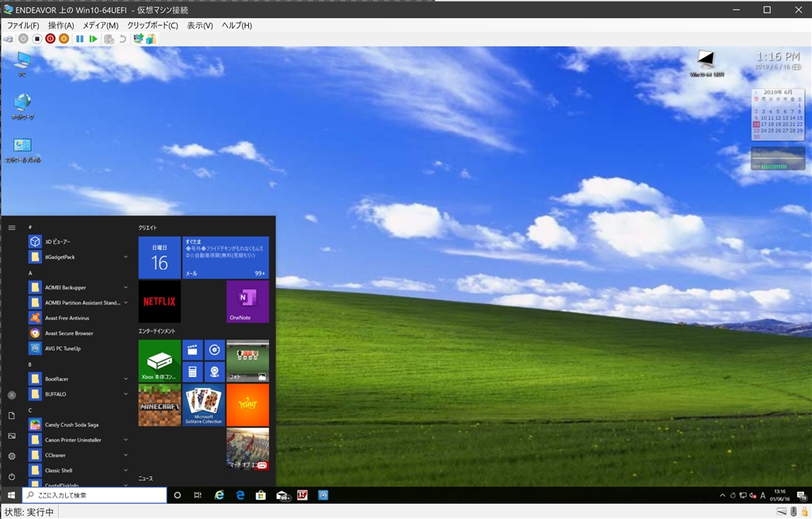Click the Enhanced Session toolbar icon
The height and width of the screenshot is (519, 812).
138,39
